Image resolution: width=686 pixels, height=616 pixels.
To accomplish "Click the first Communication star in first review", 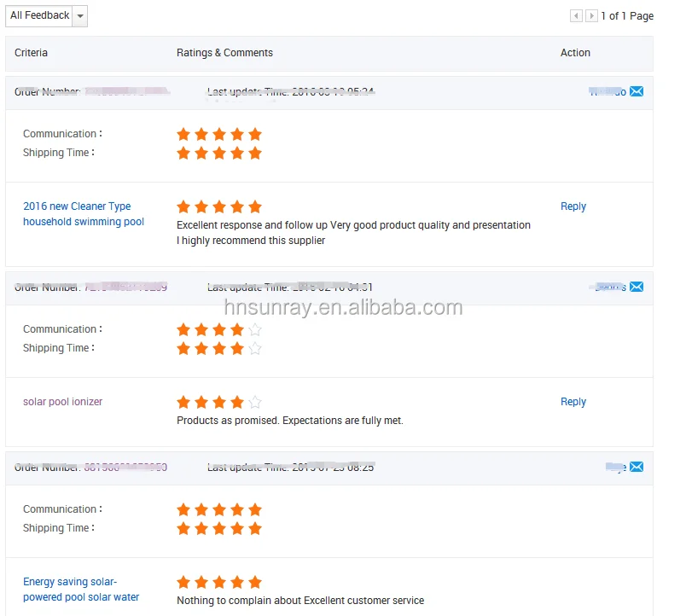I will coord(183,134).
